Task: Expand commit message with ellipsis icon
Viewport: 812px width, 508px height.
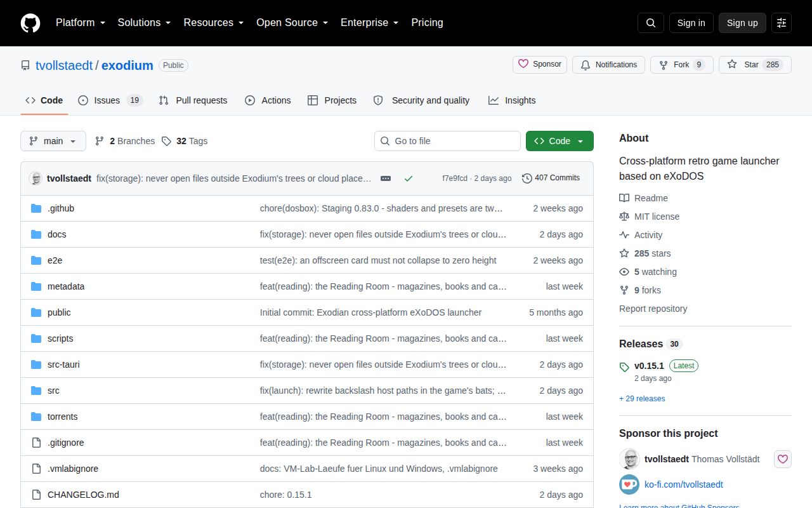Action: pos(386,178)
